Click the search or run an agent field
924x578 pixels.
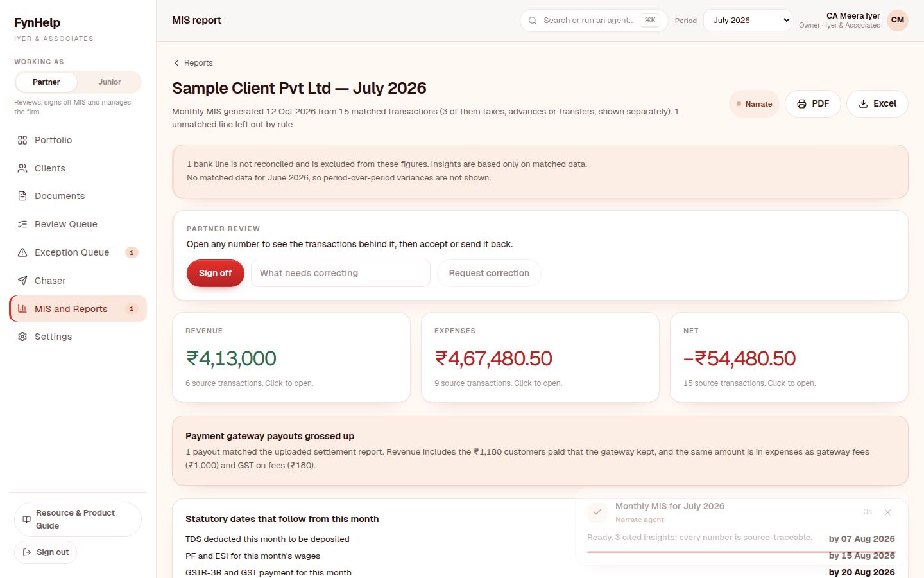(594, 21)
